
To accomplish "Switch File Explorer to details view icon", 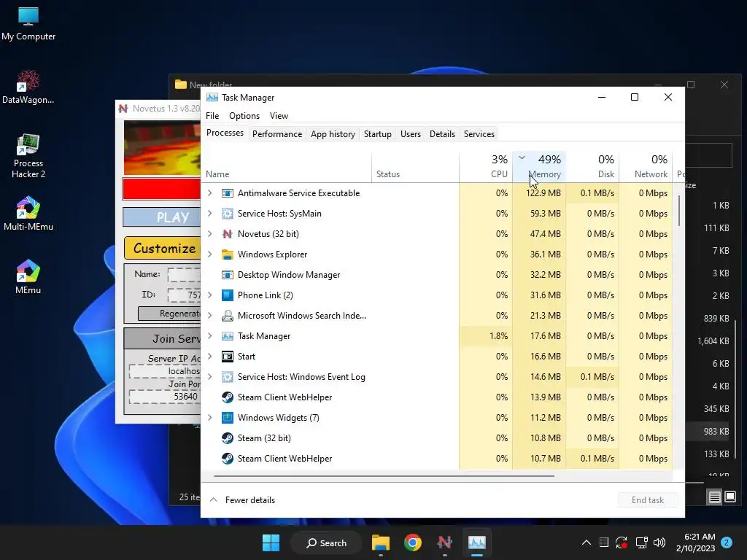I will (715, 497).
